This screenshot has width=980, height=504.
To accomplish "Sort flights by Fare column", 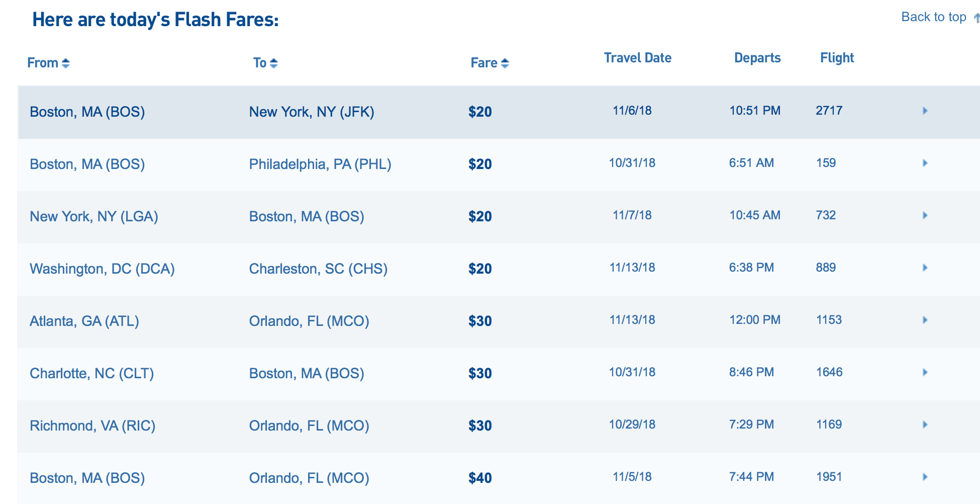I will pos(489,63).
